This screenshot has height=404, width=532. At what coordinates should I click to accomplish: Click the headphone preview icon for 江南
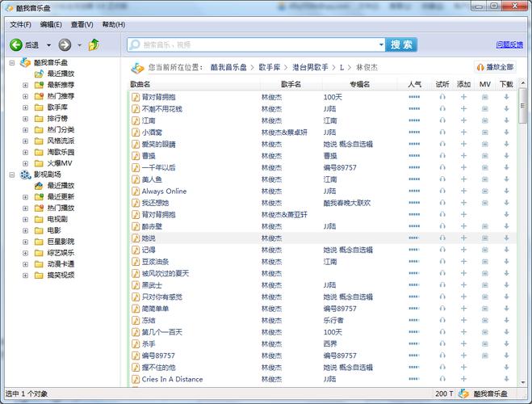442,120
